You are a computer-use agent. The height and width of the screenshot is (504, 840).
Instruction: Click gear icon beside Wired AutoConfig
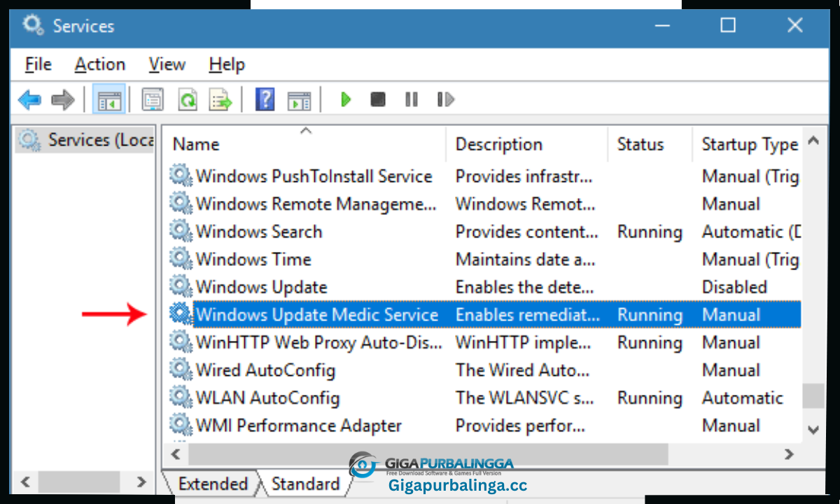181,370
